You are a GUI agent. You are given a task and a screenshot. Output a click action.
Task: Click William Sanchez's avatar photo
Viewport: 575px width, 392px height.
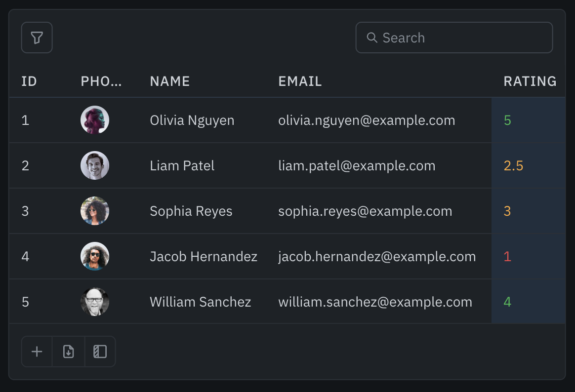tap(95, 302)
